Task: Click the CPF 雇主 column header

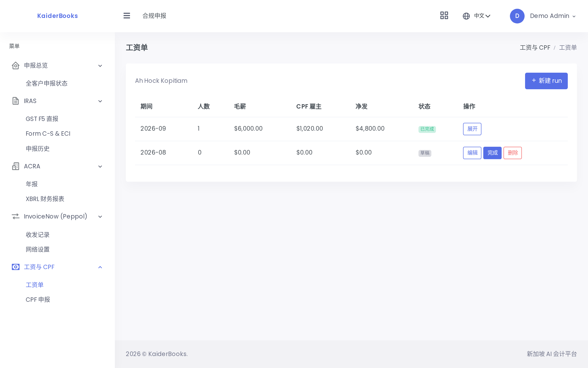Action: click(309, 106)
